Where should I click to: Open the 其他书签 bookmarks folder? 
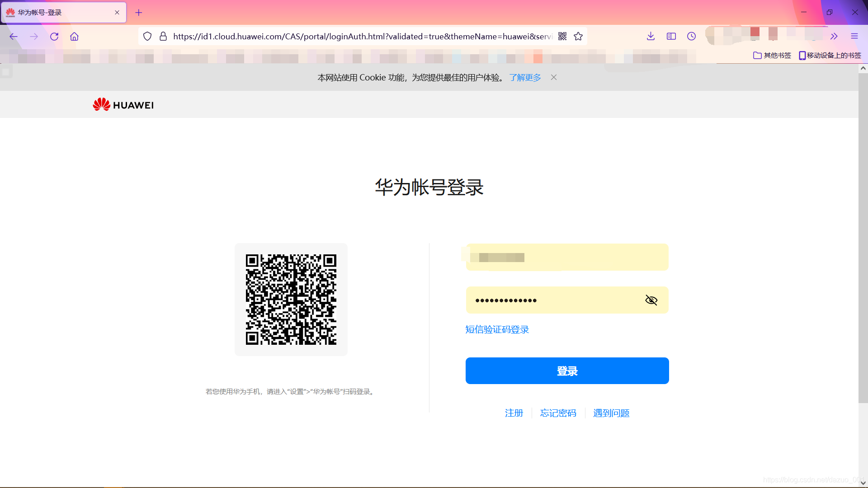[772, 55]
